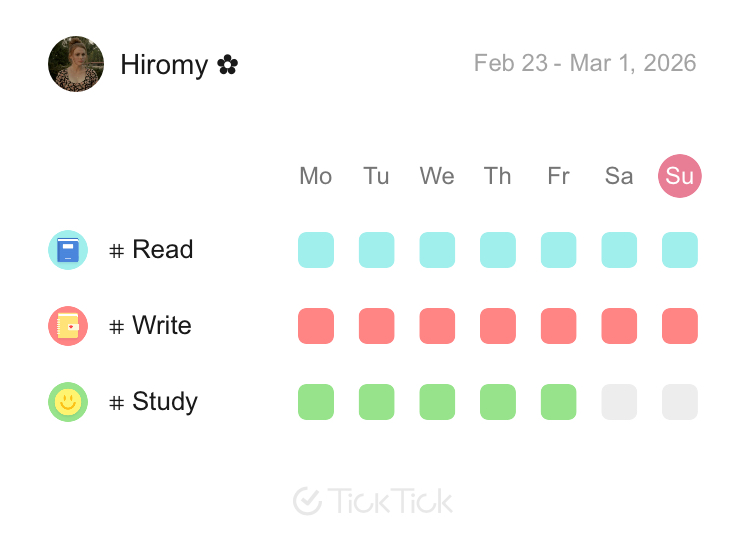Uncheck Study habit for Friday
The width and height of the screenshot is (746, 540).
tap(558, 402)
